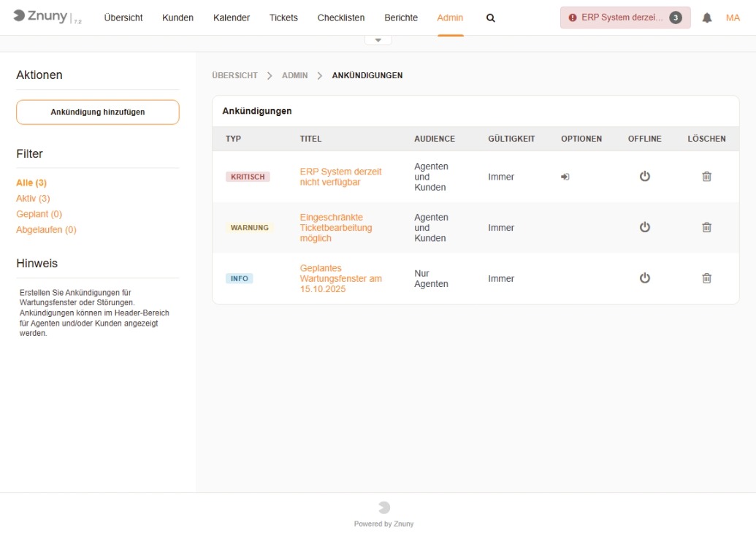The image size is (756, 536).
Task: Filter announcements by Aktiv (3)
Action: [33, 199]
